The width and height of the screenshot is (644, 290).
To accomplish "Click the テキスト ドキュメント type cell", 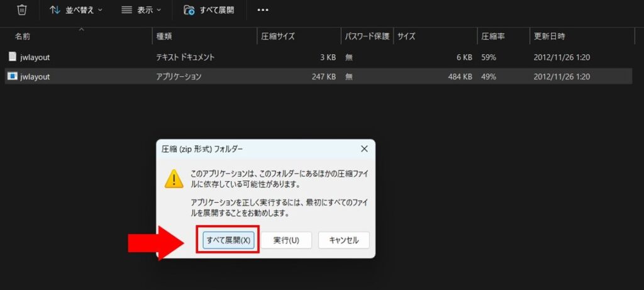I will coord(186,57).
